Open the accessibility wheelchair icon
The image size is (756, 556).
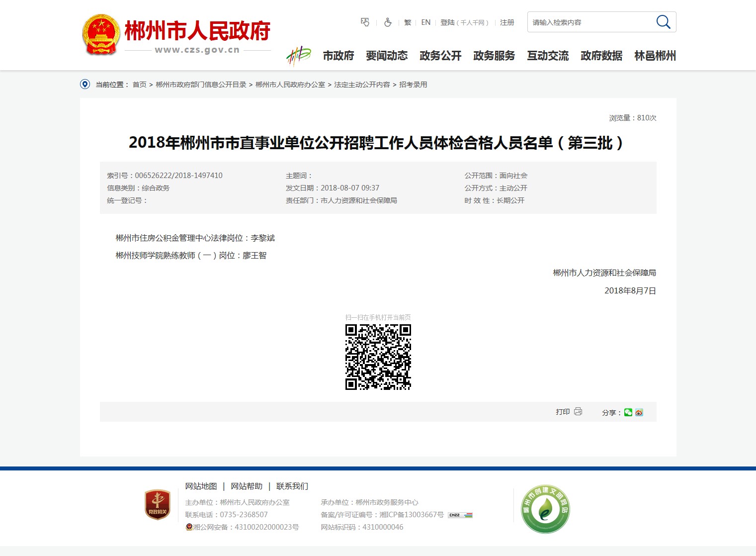tap(388, 22)
